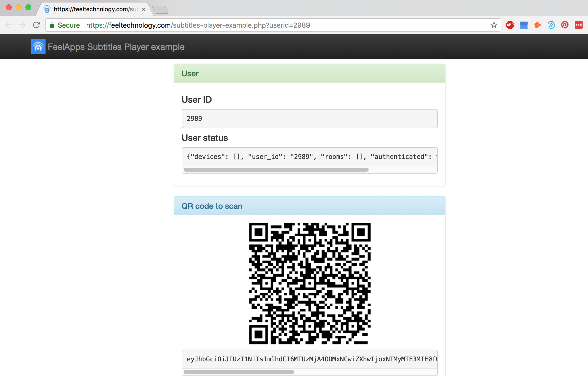
Task: Open a new browser tab
Action: pyautogui.click(x=160, y=10)
